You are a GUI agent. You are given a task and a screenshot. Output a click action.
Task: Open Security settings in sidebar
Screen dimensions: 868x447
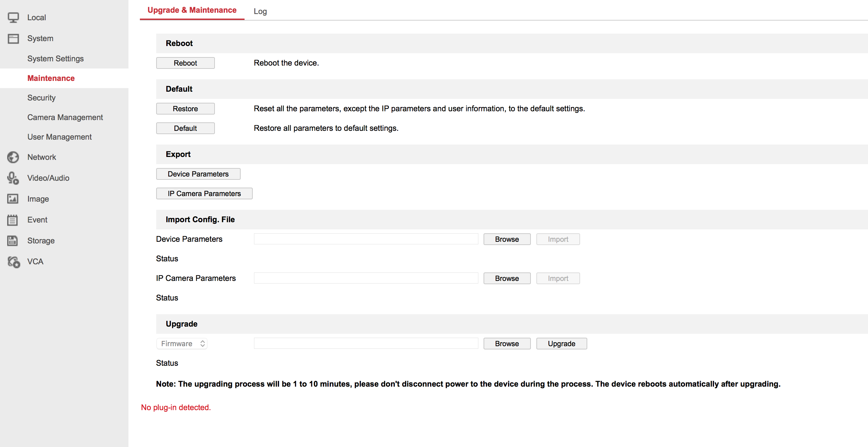41,98
